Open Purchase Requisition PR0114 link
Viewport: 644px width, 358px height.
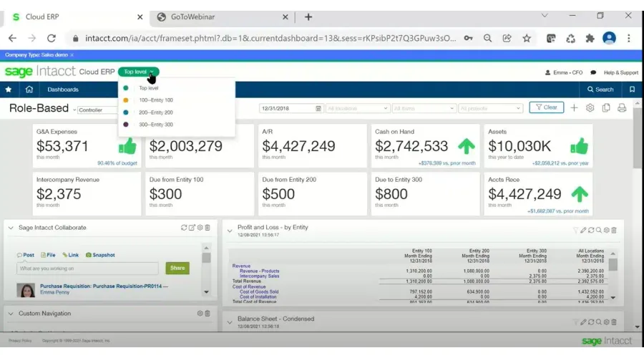[x=104, y=286]
